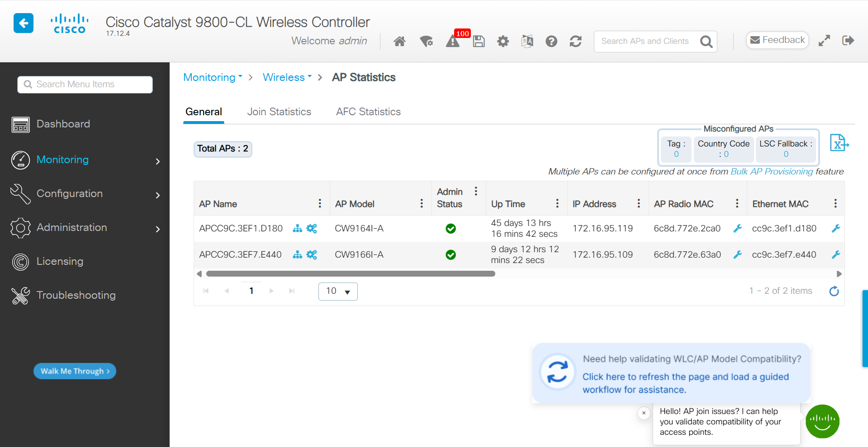Save configuration with the floppy disk icon

point(479,42)
